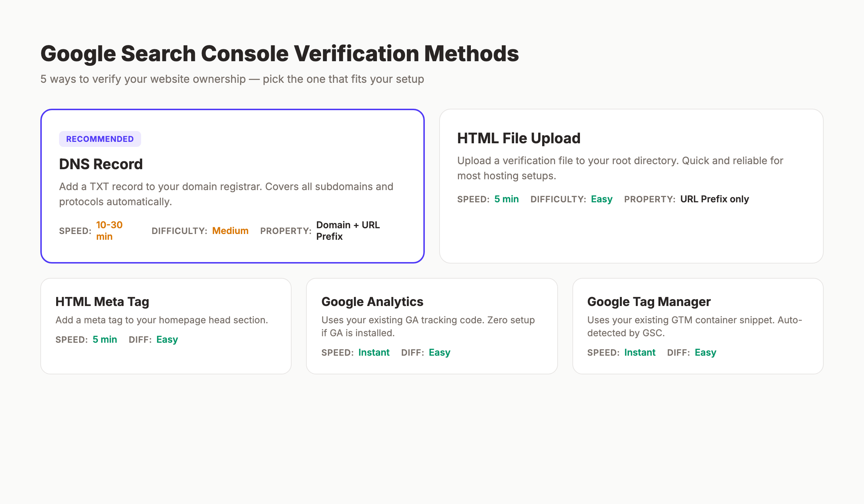This screenshot has width=864, height=504.
Task: Click the RECOMMENDED badge
Action: [x=100, y=139]
